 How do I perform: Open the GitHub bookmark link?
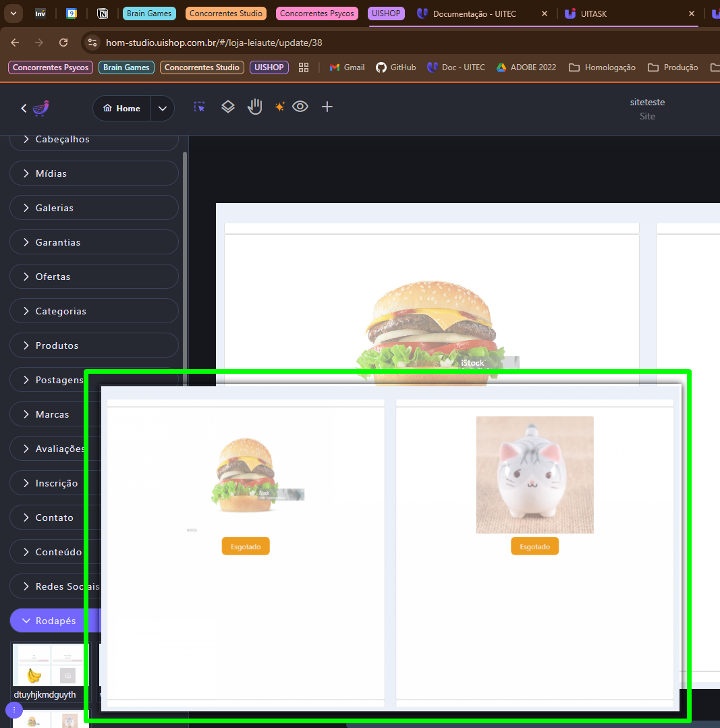395,67
